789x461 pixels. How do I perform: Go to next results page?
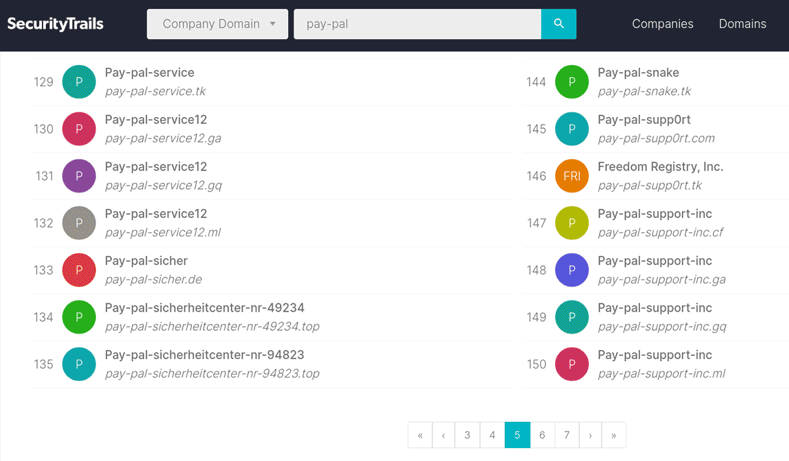pos(590,435)
